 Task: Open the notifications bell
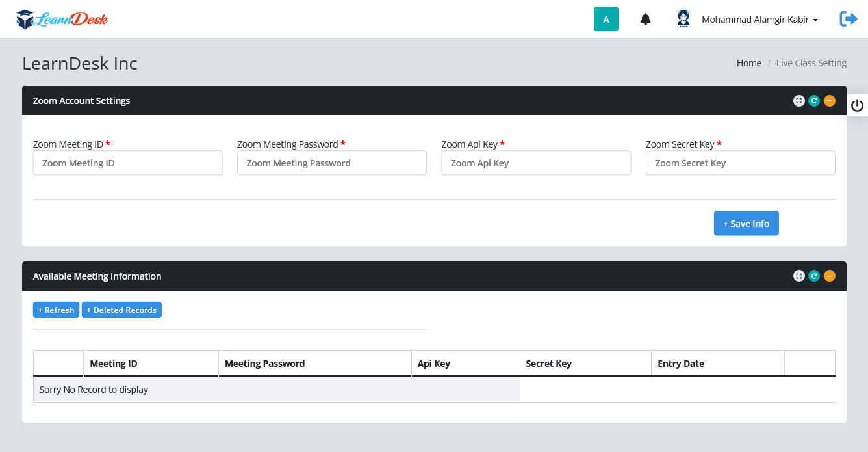(x=645, y=20)
